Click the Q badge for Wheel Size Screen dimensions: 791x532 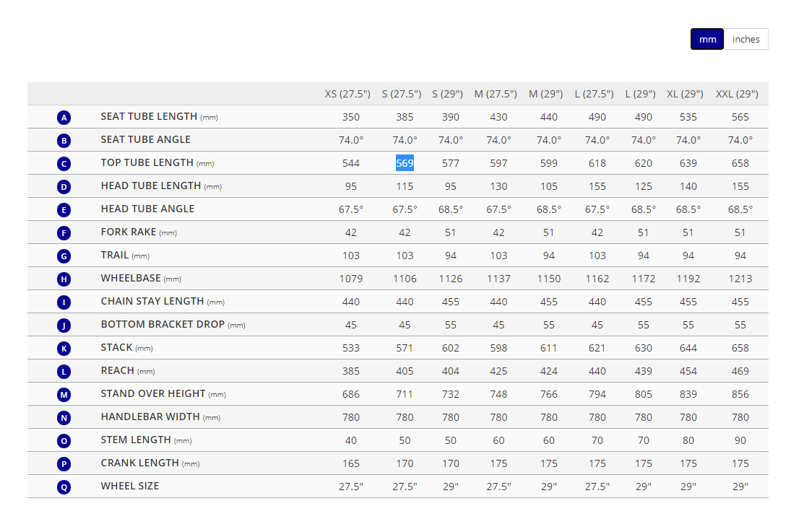pyautogui.click(x=64, y=487)
